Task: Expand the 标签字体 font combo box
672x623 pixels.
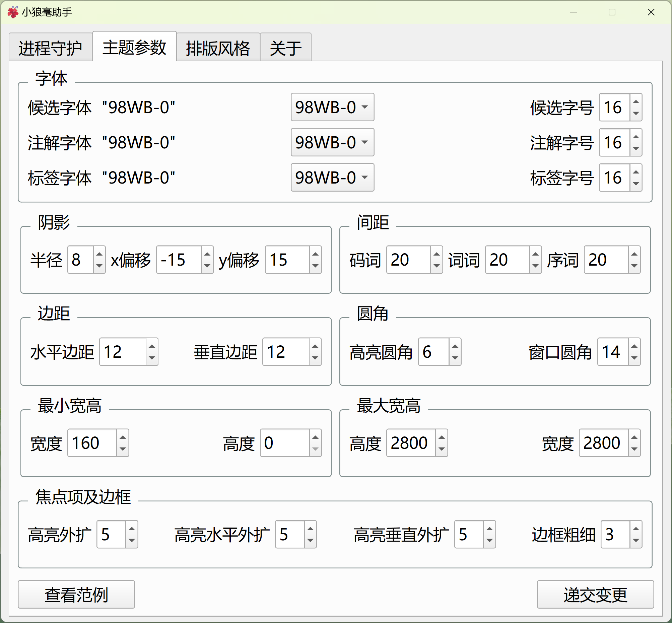Action: [x=332, y=177]
